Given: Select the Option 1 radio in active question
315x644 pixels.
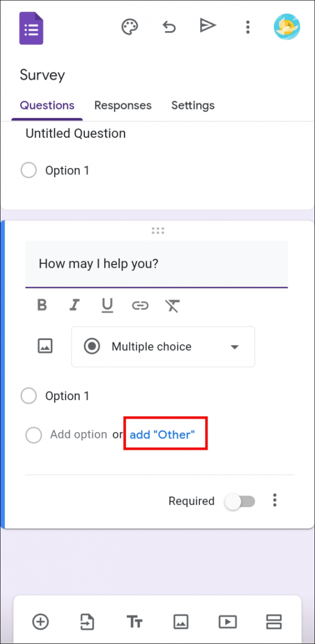Looking at the screenshot, I should (x=29, y=396).
